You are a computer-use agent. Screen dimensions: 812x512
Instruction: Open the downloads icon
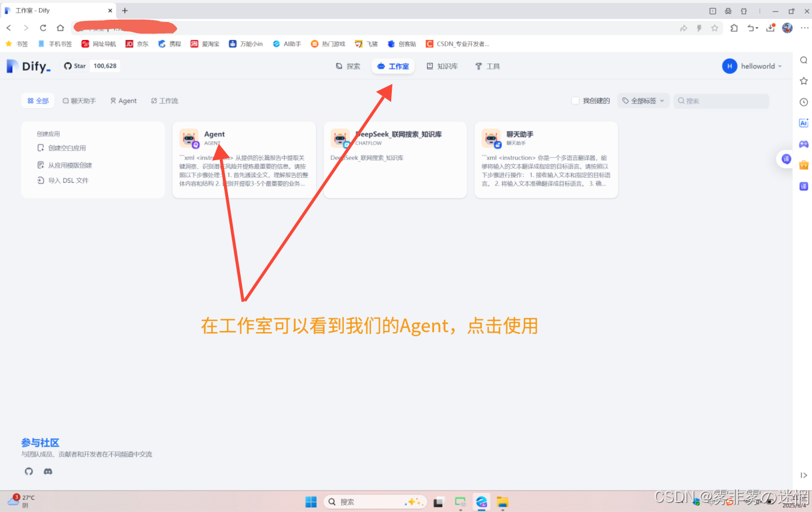coord(770,28)
